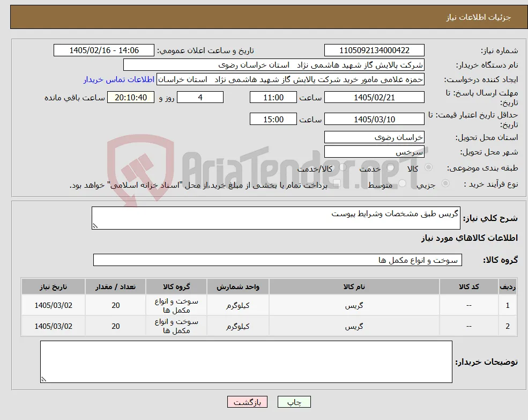This screenshot has width=528, height=420.
Task: Click the buyer organization name field
Action: coord(273,65)
